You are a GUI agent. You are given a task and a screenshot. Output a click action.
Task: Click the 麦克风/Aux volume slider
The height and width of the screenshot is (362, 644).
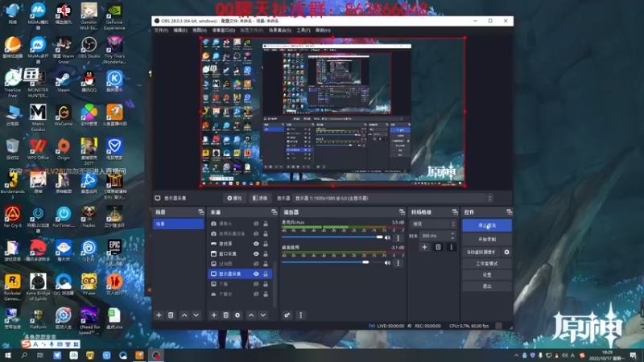coord(332,237)
